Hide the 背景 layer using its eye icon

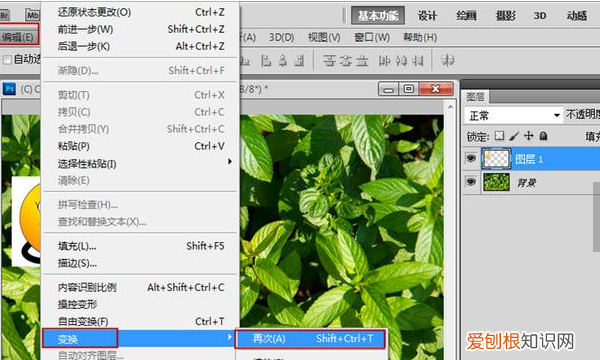[x=471, y=182]
